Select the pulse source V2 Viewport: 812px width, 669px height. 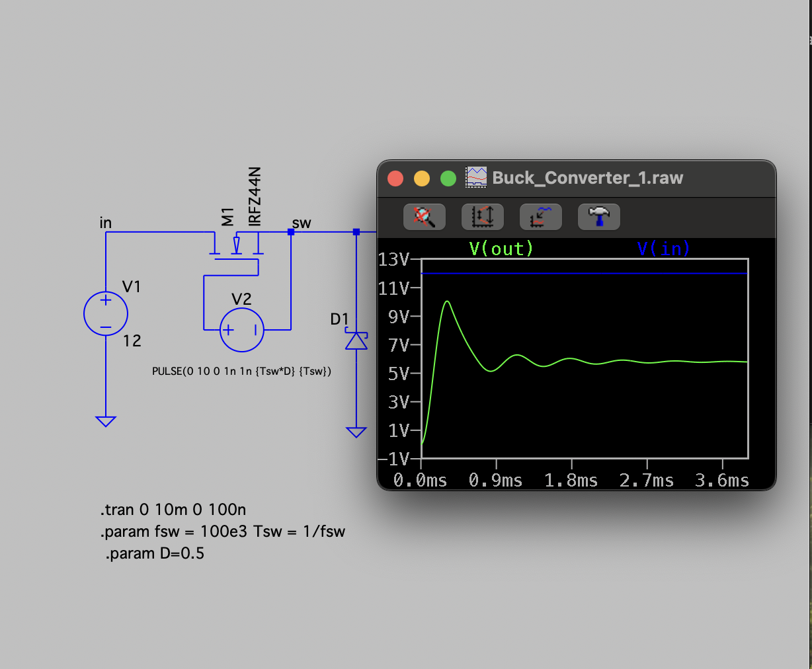pyautogui.click(x=241, y=329)
